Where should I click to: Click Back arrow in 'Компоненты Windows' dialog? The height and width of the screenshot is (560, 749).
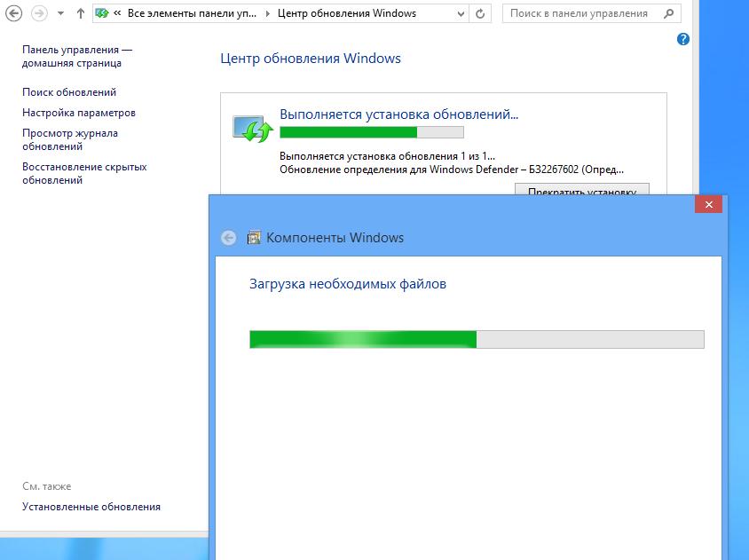pyautogui.click(x=228, y=238)
